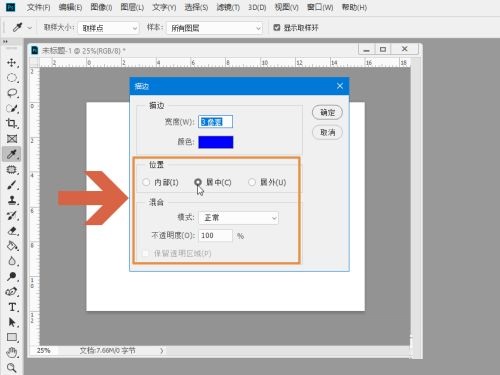Select the Horizontal Type tool
This screenshot has height=375, width=500.
(12, 307)
